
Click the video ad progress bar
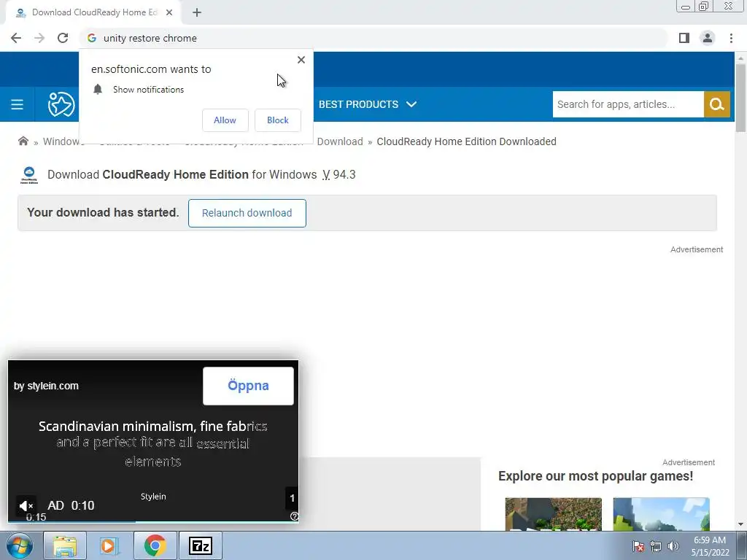pyautogui.click(x=153, y=521)
